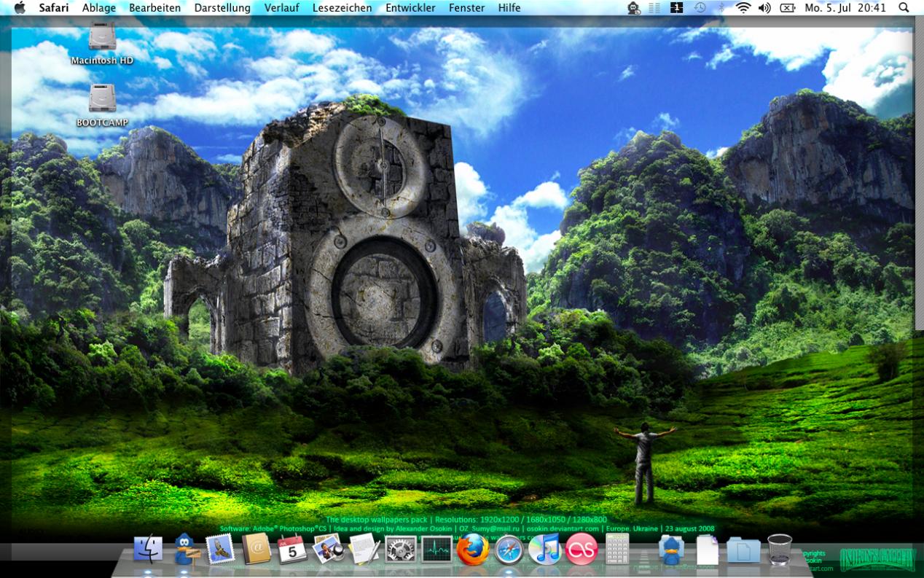Open the Fenster menu

pos(466,8)
